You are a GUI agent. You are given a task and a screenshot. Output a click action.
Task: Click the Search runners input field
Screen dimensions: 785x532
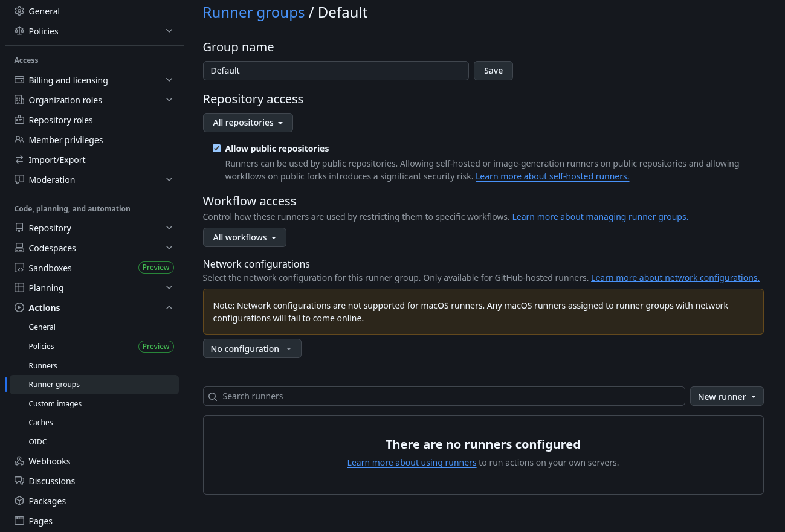(444, 396)
